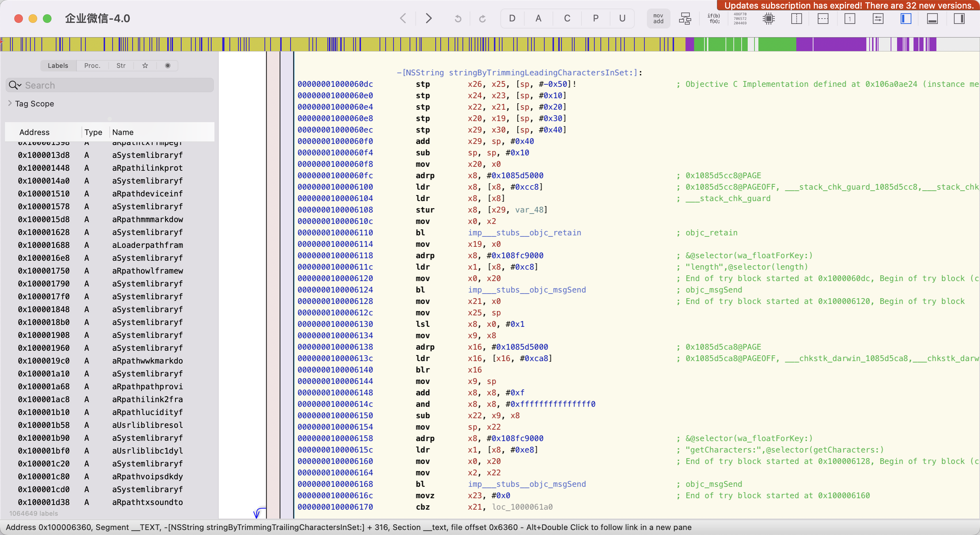The width and height of the screenshot is (980, 535).
Task: Click the swap-arrows panel icon
Action: pos(878,18)
